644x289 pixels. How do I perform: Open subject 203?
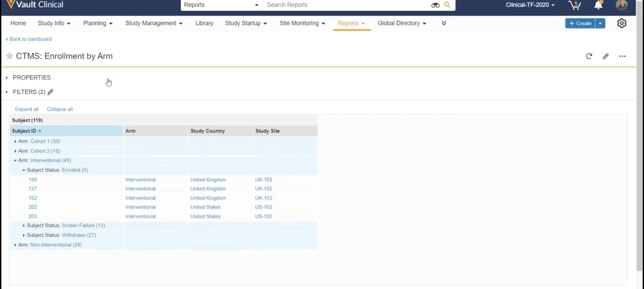click(33, 216)
